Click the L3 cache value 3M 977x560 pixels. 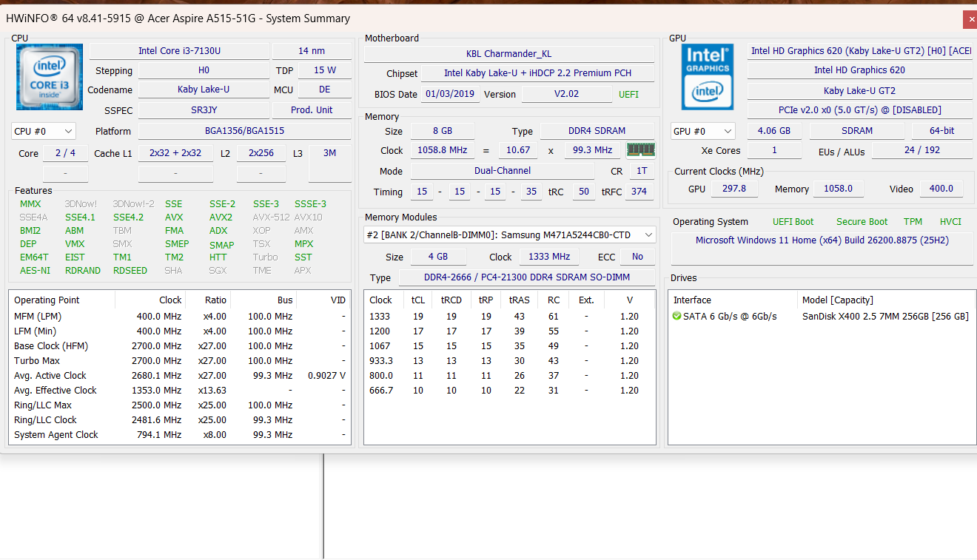(x=330, y=153)
